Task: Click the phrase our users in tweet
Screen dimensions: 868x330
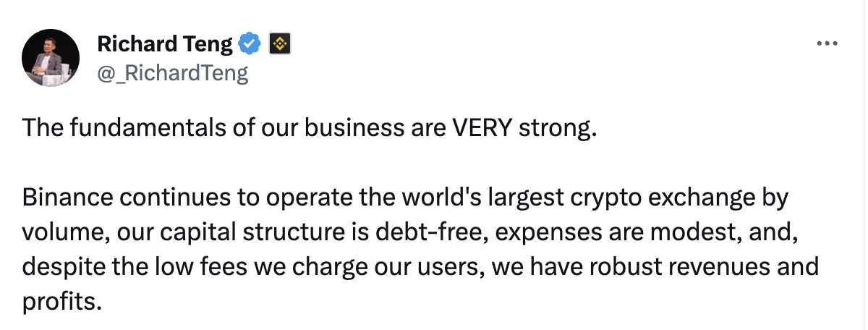Action: (x=427, y=268)
